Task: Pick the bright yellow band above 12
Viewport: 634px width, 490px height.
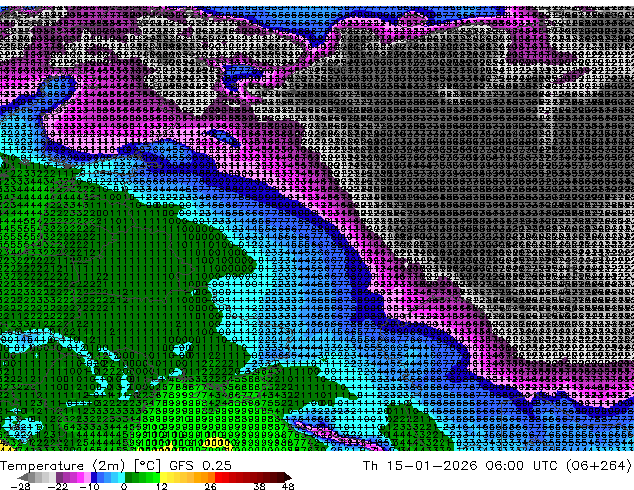Action: 163,477
